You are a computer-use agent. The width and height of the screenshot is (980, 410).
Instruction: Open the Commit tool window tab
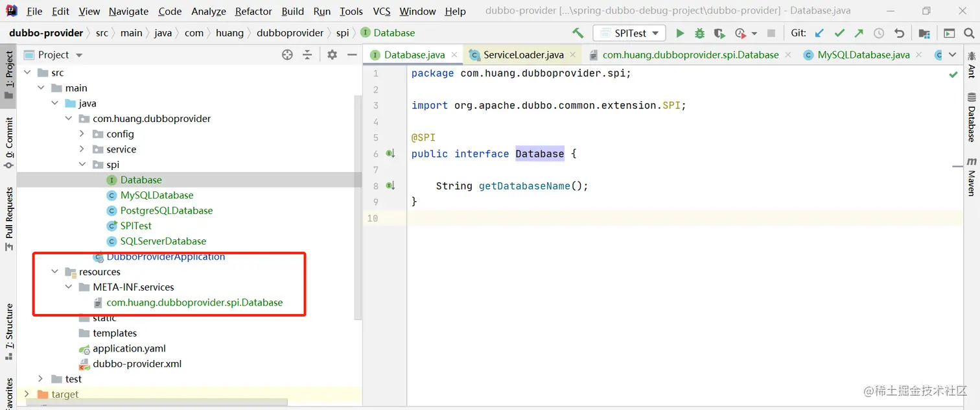click(x=8, y=143)
